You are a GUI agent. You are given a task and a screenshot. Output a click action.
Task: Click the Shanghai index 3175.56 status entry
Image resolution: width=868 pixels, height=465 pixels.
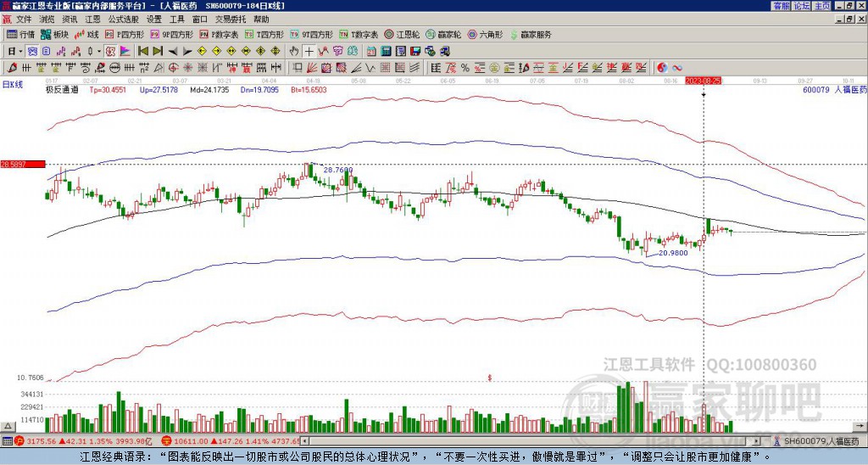(x=84, y=441)
